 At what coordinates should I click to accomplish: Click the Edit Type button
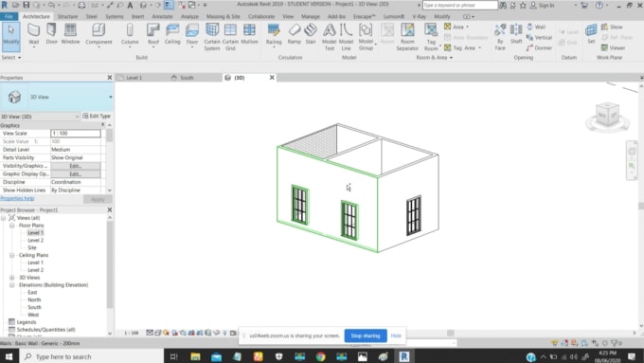(97, 117)
